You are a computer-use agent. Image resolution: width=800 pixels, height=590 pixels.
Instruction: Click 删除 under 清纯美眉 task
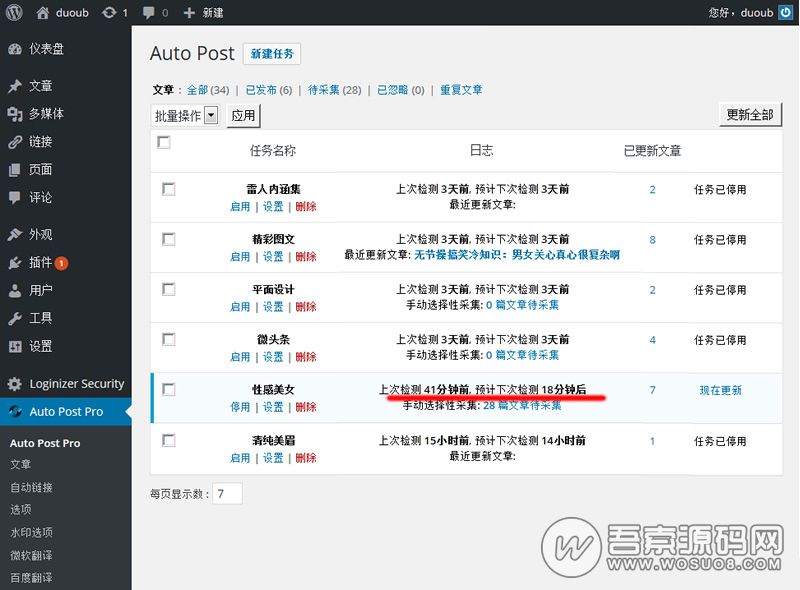tap(306, 458)
